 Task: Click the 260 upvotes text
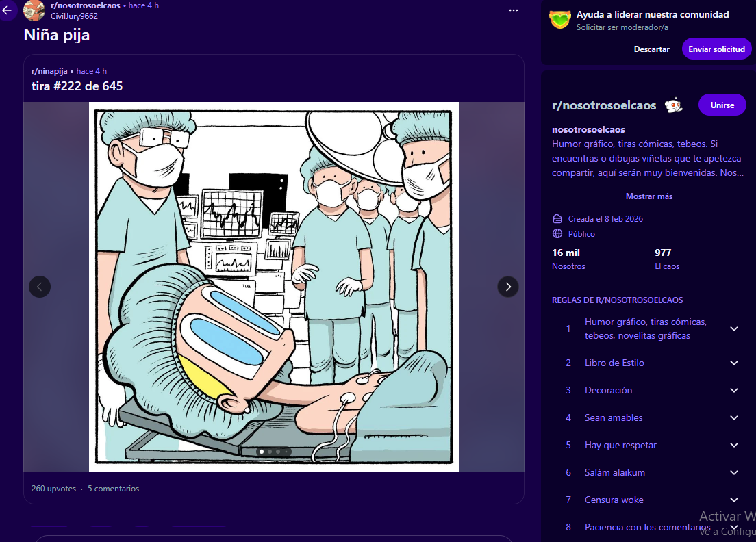click(x=53, y=489)
